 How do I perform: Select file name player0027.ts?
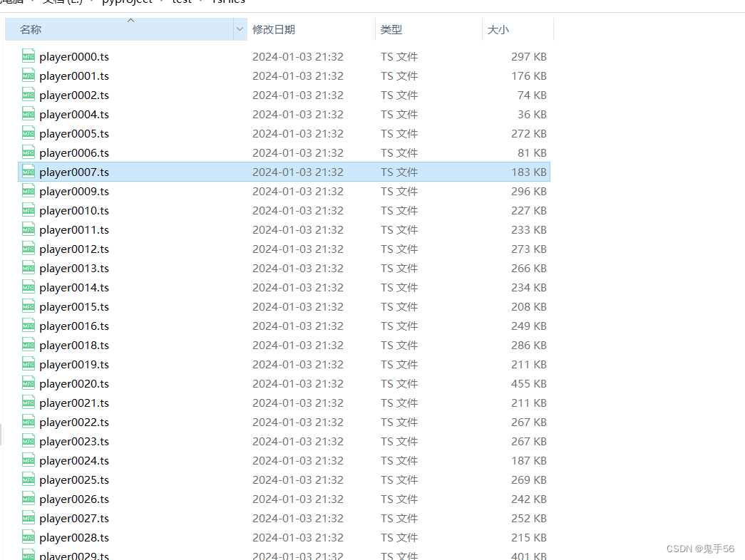tap(74, 519)
